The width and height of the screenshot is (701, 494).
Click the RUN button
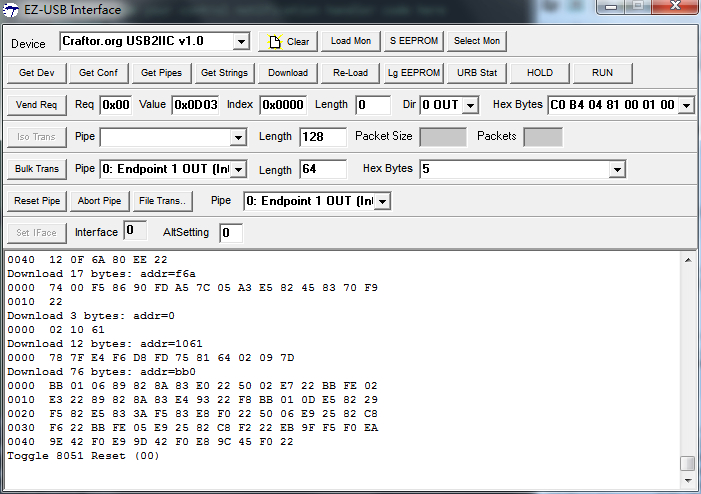coord(602,73)
